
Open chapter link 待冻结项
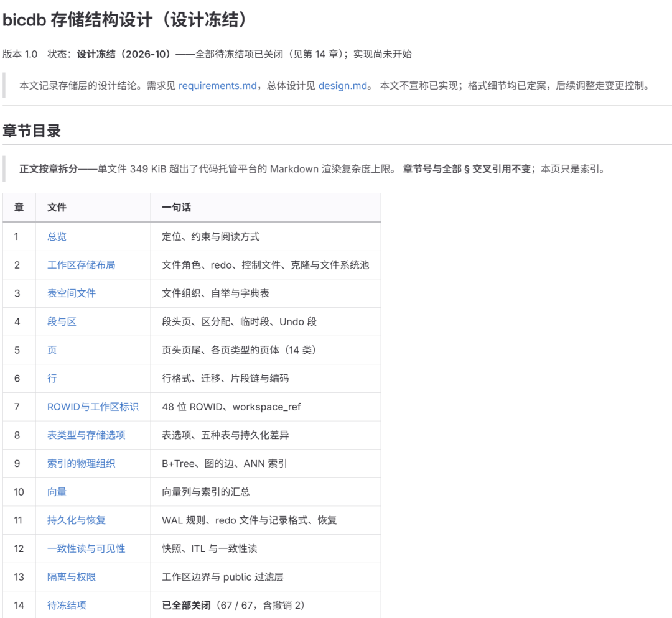tap(67, 605)
